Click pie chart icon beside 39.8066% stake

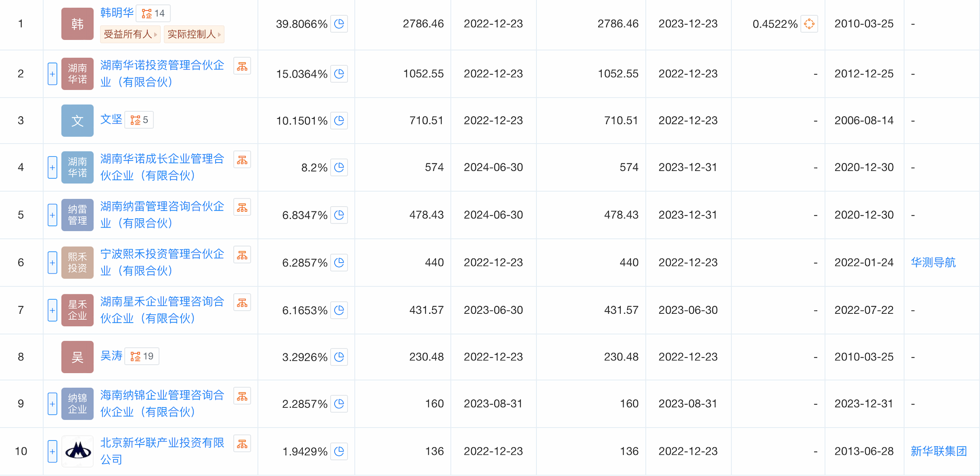click(339, 23)
